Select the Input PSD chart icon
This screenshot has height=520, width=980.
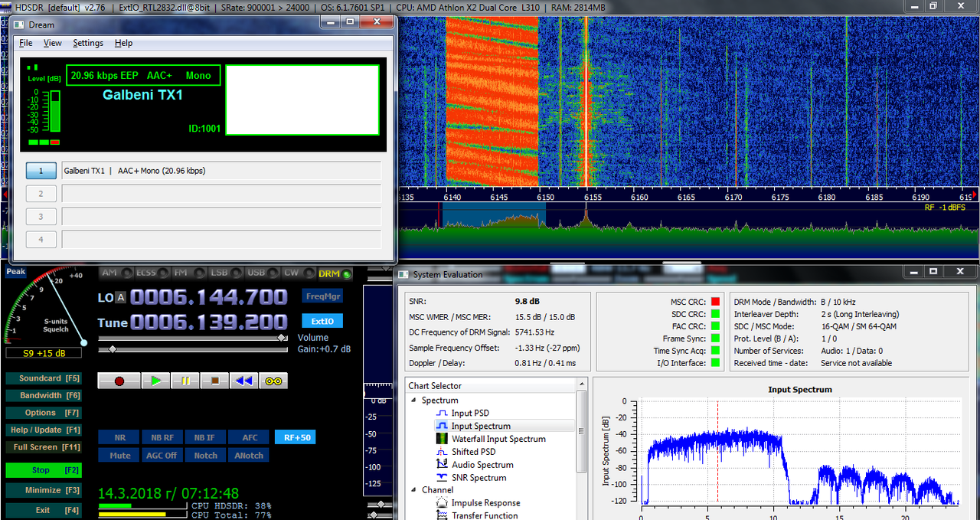click(x=441, y=414)
